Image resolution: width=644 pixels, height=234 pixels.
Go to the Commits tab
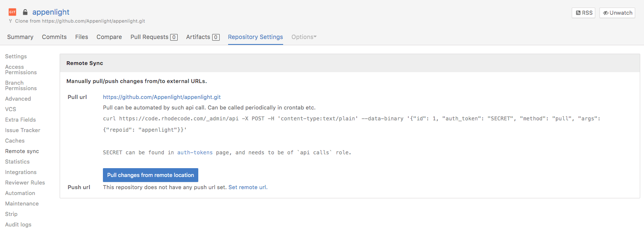coord(54,37)
